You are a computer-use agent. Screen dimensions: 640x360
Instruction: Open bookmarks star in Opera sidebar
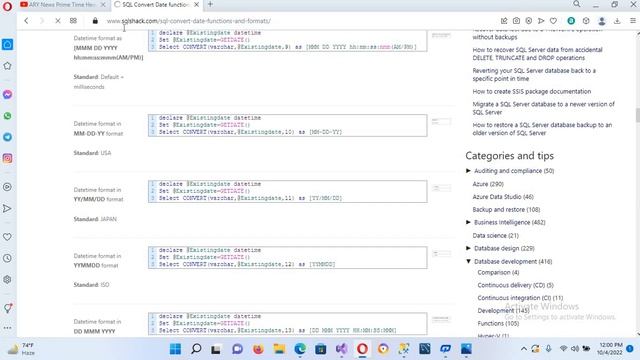(7, 66)
